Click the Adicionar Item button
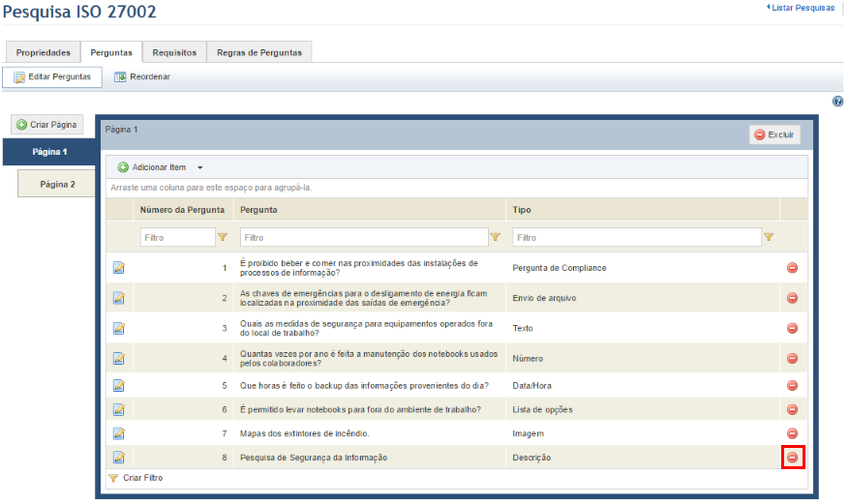849x504 pixels. (152, 167)
